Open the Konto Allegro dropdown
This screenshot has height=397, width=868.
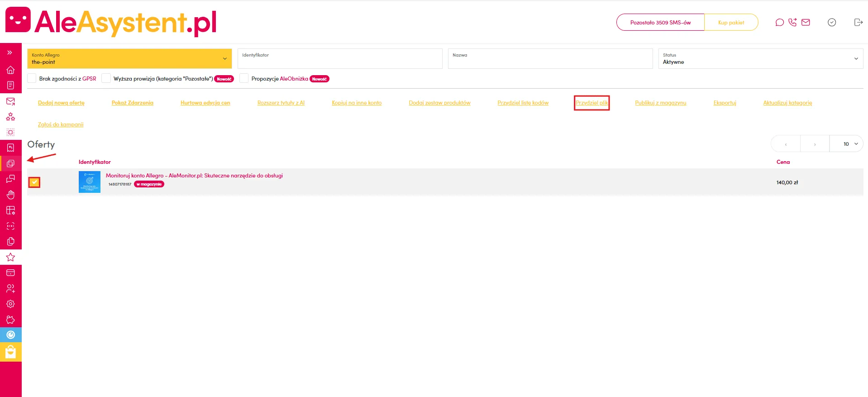point(129,59)
